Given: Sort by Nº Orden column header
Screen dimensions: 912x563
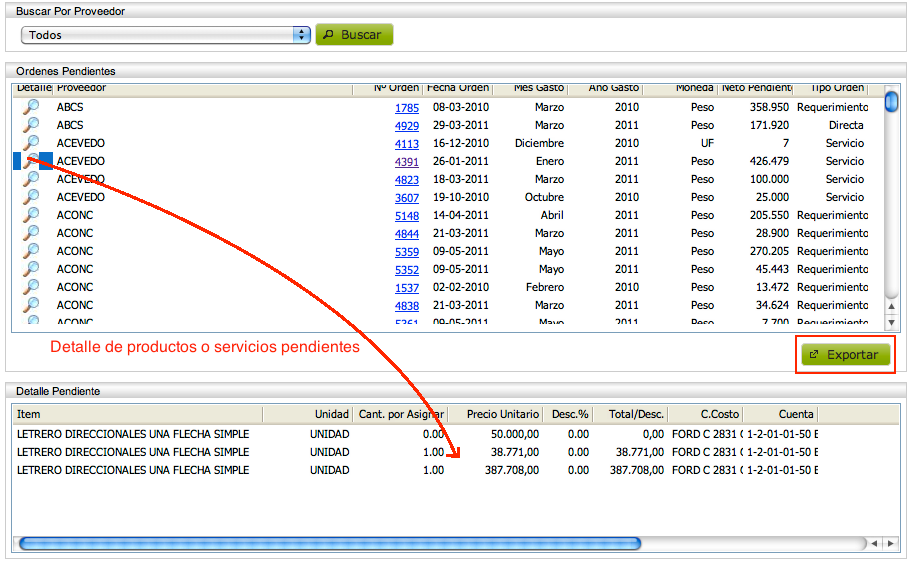Looking at the screenshot, I should (387, 88).
